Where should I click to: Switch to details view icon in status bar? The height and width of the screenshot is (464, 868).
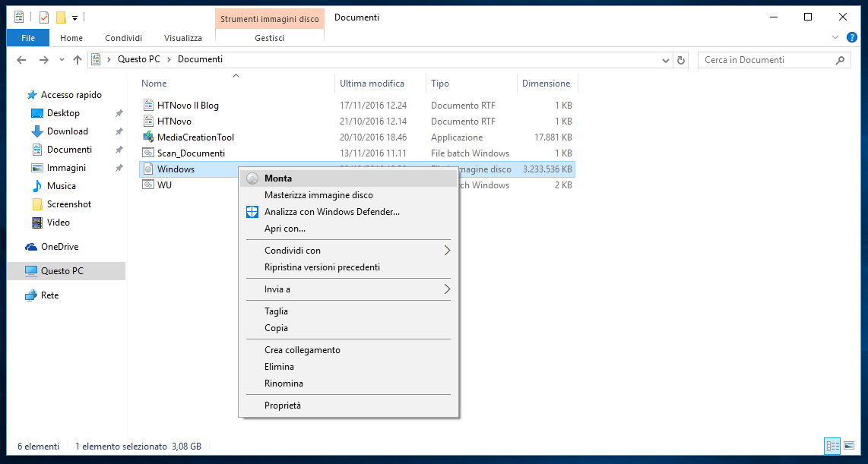point(832,446)
